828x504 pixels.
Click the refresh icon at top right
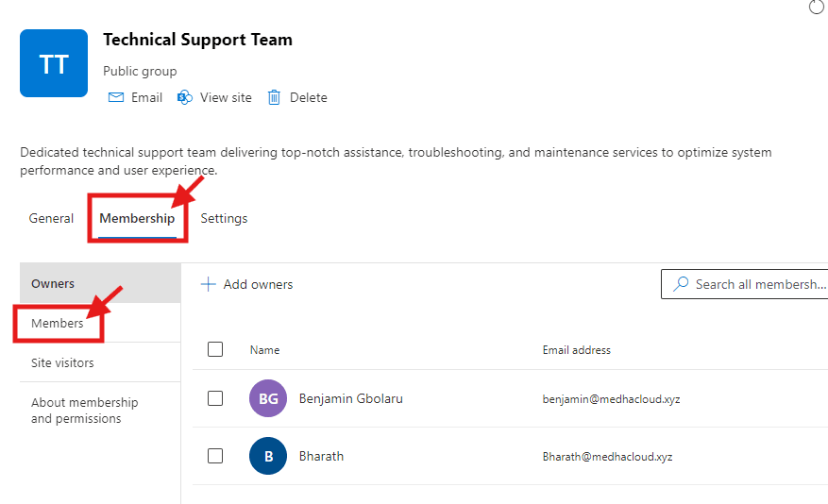(x=817, y=8)
